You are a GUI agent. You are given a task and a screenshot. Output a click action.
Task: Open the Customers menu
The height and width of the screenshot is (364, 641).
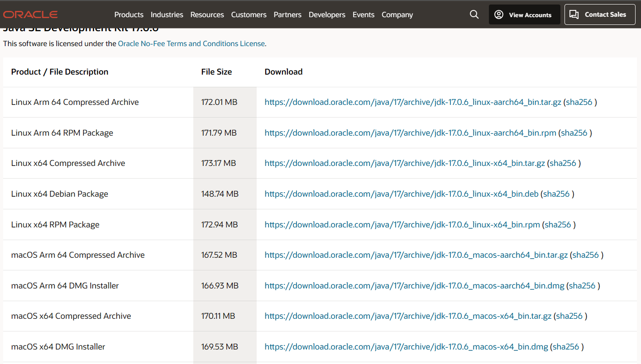249,14
